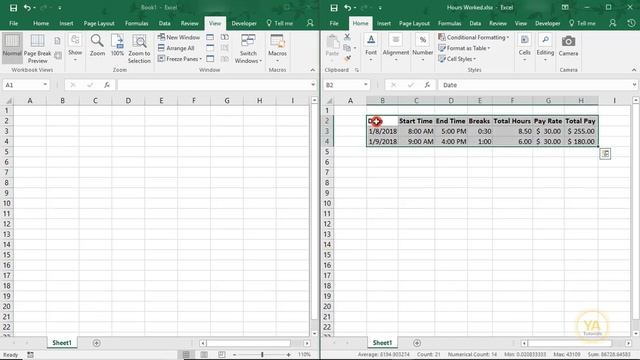Screen dimensions: 640x360
Task: Set zoom to 100% in Book1 ribbon
Action: (117, 45)
